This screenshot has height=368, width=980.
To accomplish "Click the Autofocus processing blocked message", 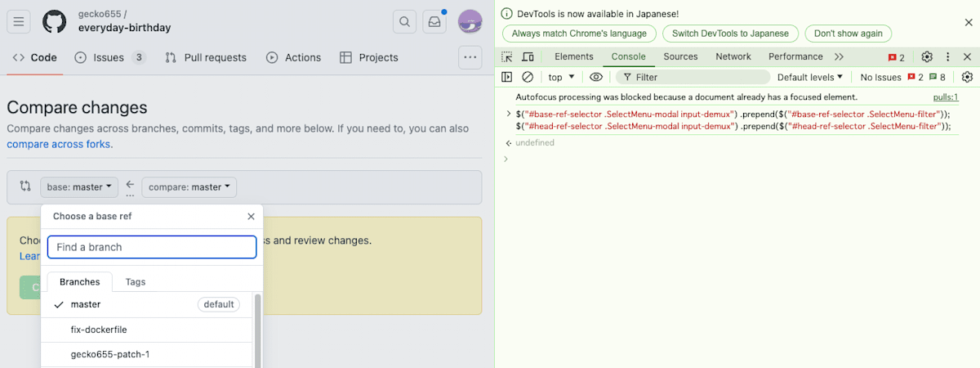I will [686, 96].
